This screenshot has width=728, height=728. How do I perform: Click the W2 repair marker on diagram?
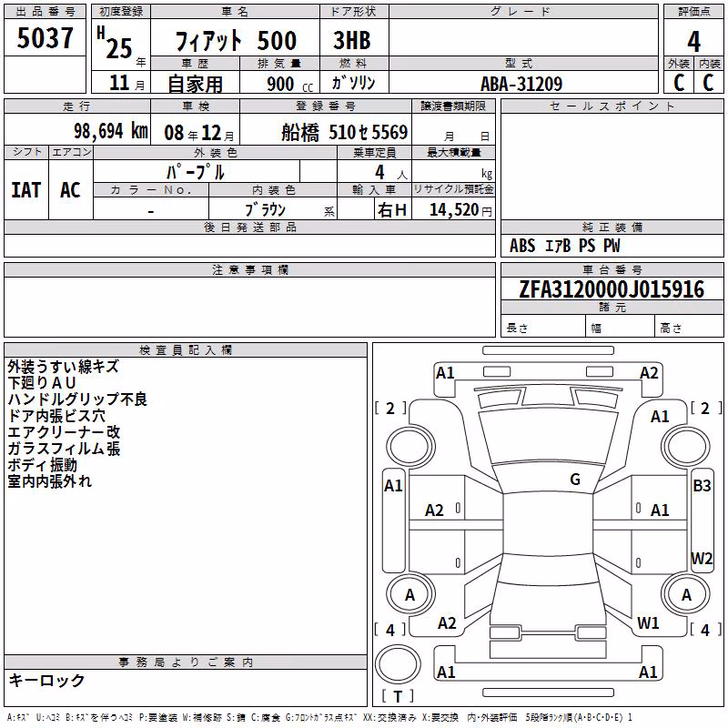pyautogui.click(x=702, y=558)
